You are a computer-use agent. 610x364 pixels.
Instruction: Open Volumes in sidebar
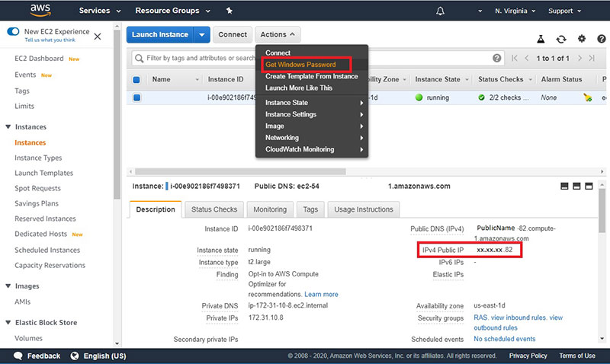[28, 338]
